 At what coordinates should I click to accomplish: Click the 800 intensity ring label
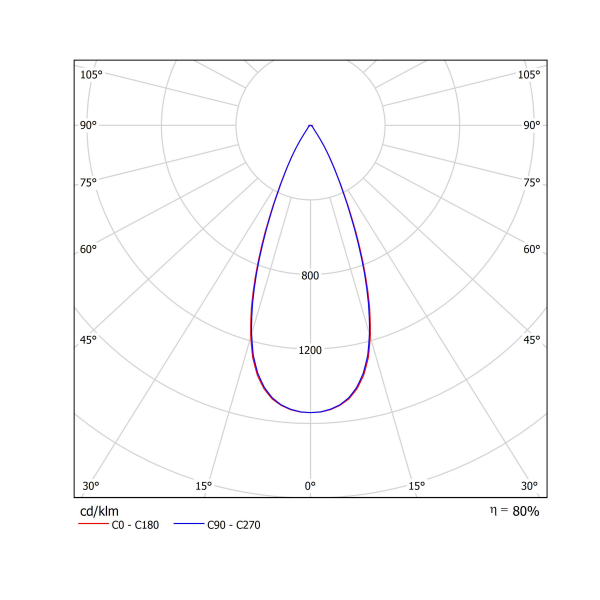310,276
